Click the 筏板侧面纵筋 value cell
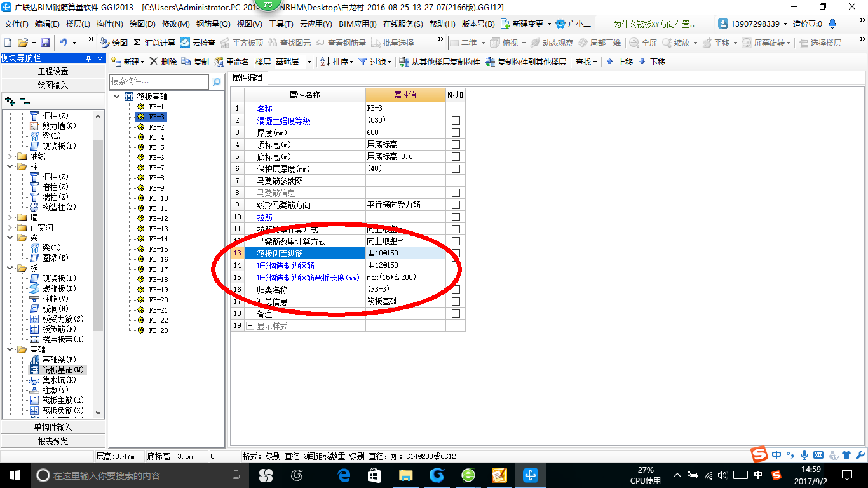The image size is (868, 488). coord(405,254)
